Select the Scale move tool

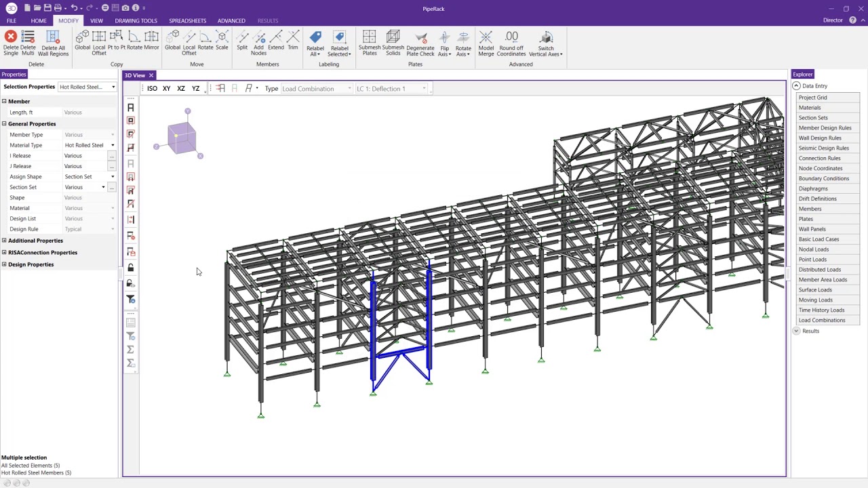click(x=222, y=41)
